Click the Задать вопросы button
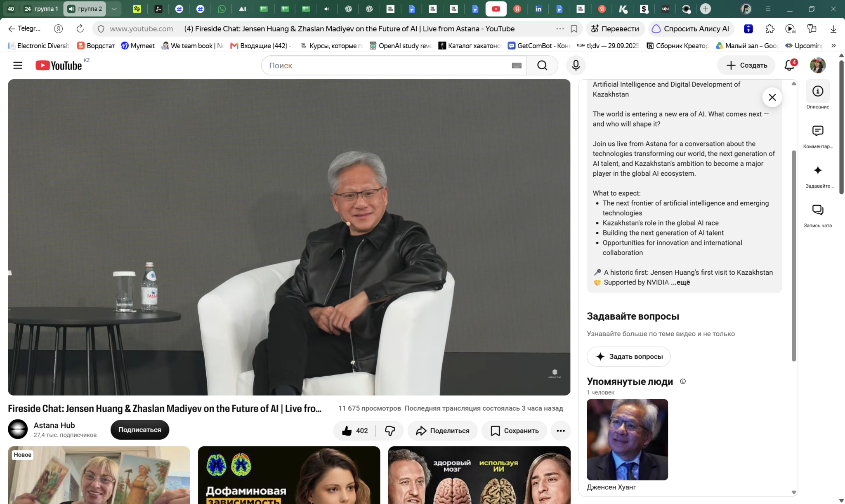Image resolution: width=845 pixels, height=504 pixels. [x=628, y=356]
